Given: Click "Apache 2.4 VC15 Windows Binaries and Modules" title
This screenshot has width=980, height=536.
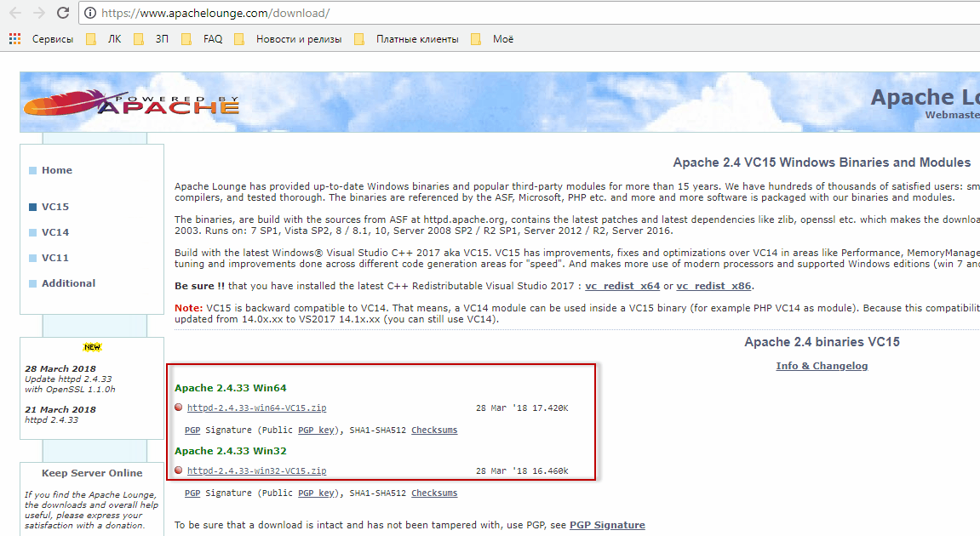Looking at the screenshot, I should 822,163.
